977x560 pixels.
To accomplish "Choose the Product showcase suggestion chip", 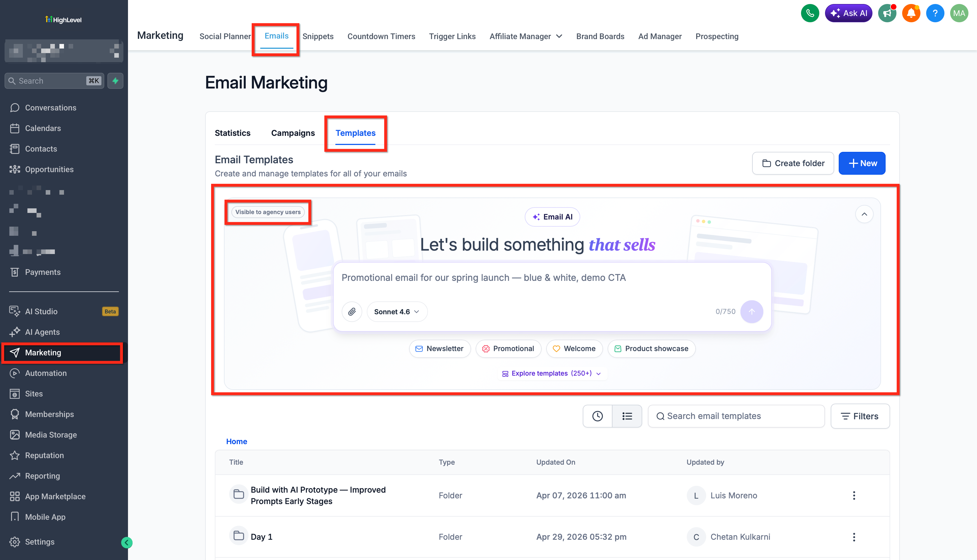I will (x=651, y=349).
